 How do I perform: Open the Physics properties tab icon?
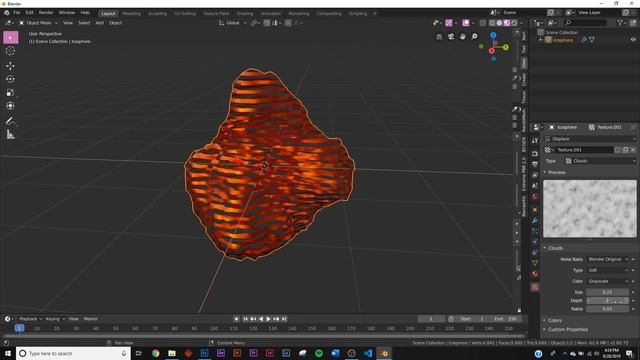(535, 242)
